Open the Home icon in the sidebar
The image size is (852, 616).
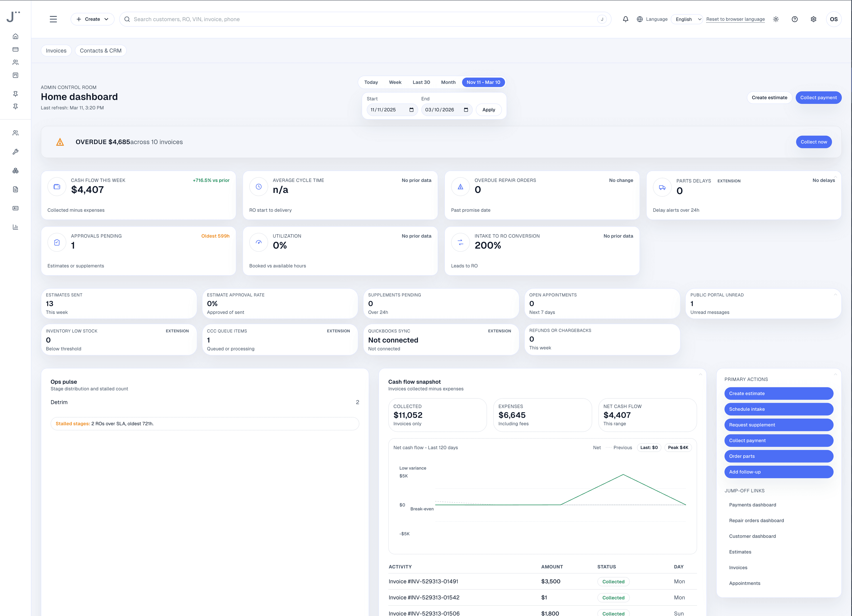click(x=15, y=36)
